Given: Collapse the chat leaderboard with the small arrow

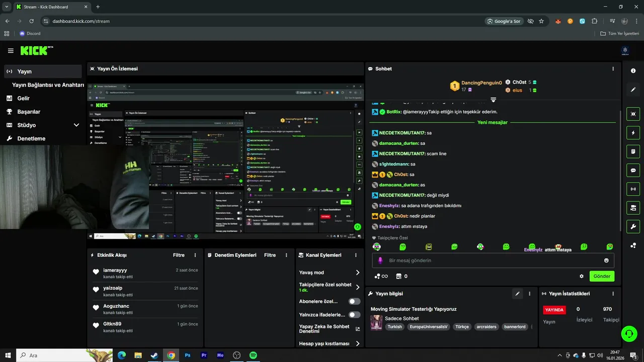Looking at the screenshot, I should coord(493,100).
